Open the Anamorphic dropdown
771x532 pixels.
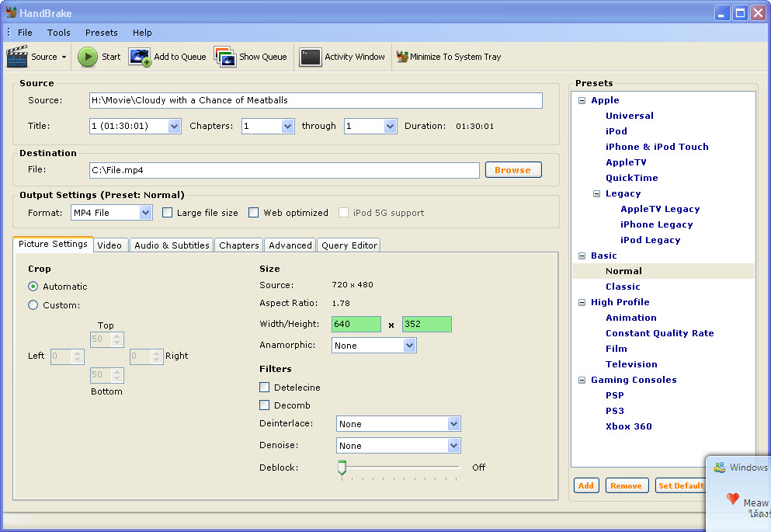(410, 345)
